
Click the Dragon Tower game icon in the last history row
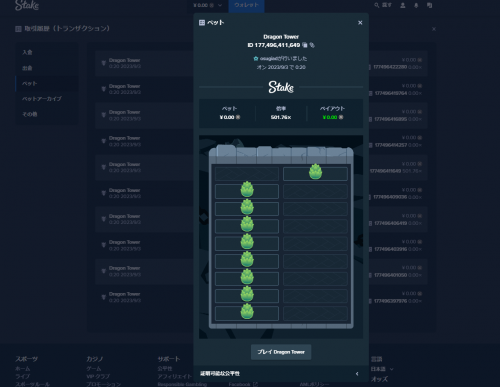click(104, 297)
